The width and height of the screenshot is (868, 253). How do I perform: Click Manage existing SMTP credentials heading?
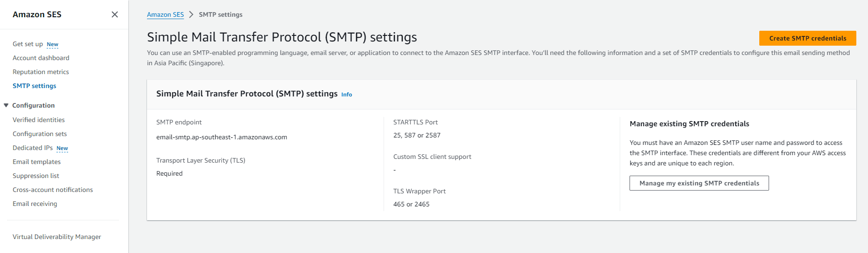click(689, 123)
